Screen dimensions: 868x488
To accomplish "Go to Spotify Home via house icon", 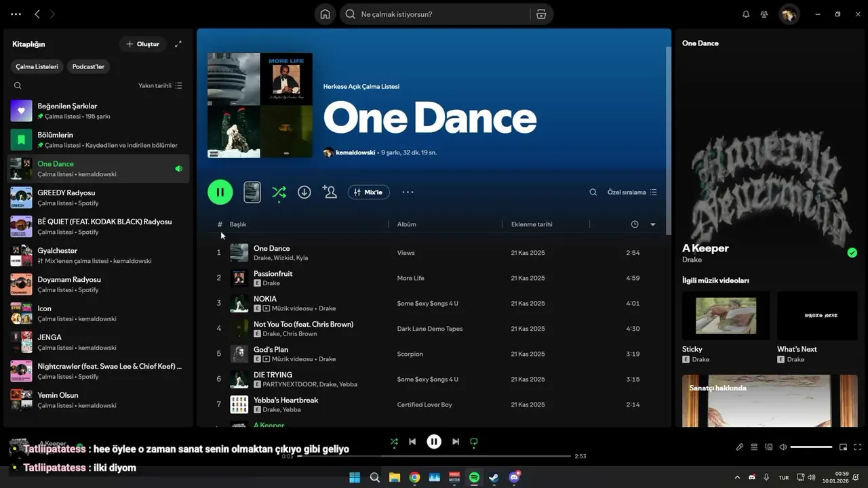I will [x=325, y=14].
